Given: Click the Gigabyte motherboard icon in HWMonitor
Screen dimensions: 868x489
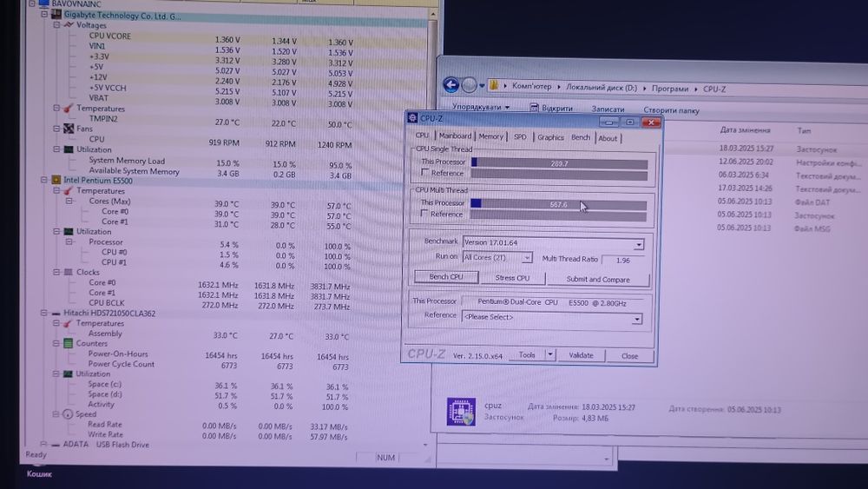Looking at the screenshot, I should point(56,15).
